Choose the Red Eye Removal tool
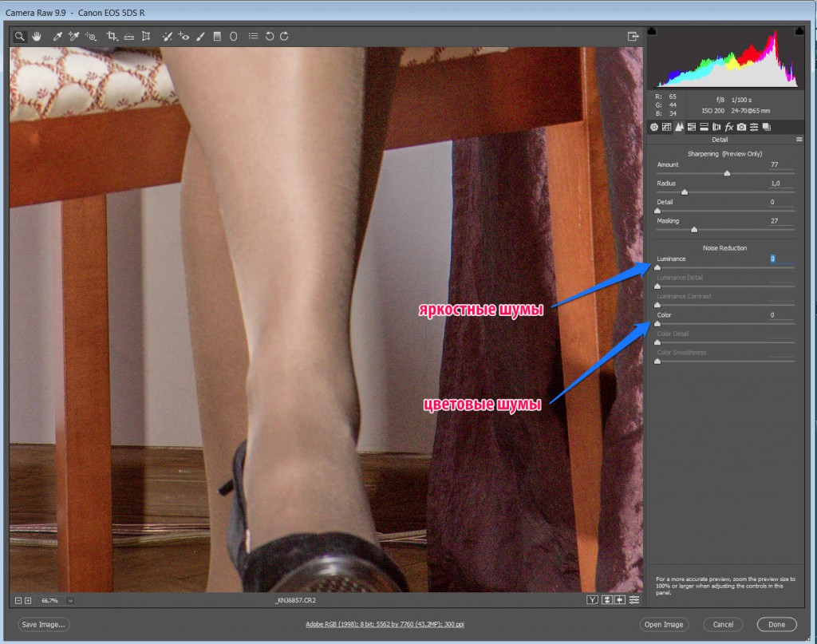This screenshot has width=817, height=644. click(184, 36)
